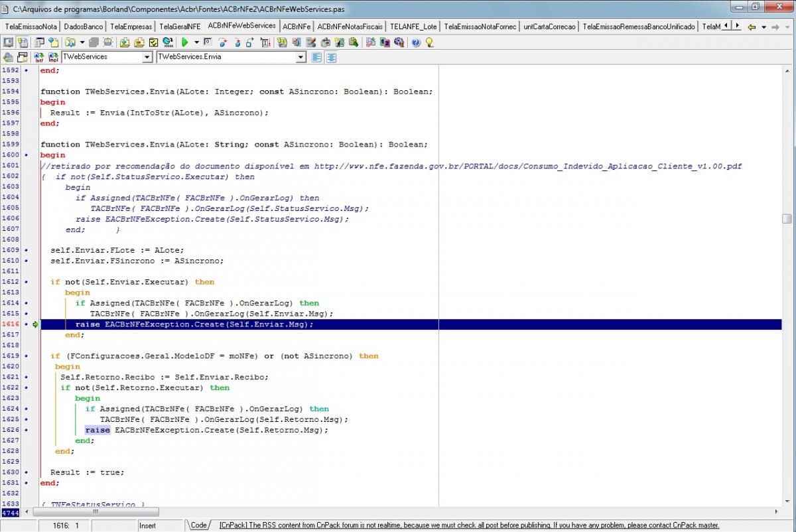The height and width of the screenshot is (532, 796).
Task: Click the pause program icon beside Run dropdown
Action: coord(208,42)
